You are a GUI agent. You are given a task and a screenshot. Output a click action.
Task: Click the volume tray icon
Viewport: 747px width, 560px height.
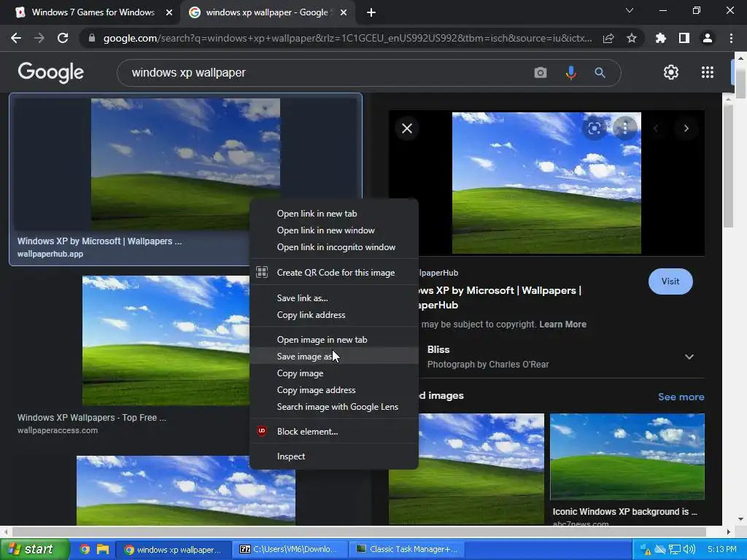click(689, 549)
